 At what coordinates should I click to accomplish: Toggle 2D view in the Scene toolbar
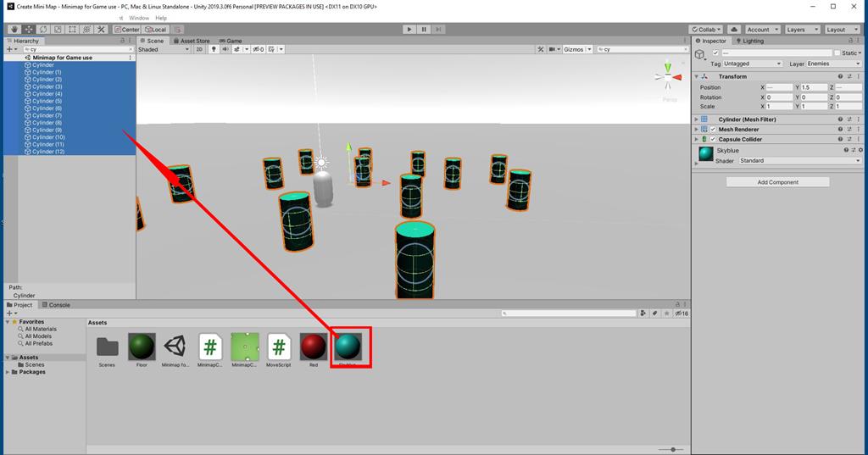199,49
